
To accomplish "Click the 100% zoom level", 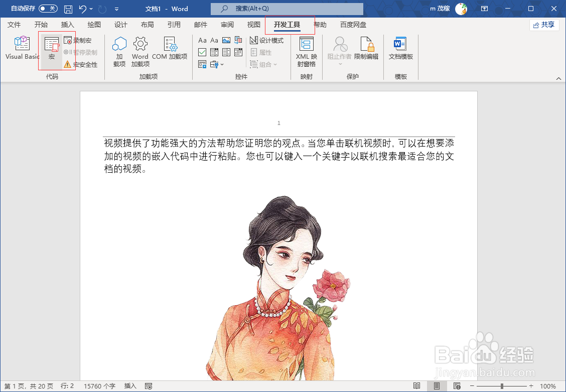I will point(548,386).
